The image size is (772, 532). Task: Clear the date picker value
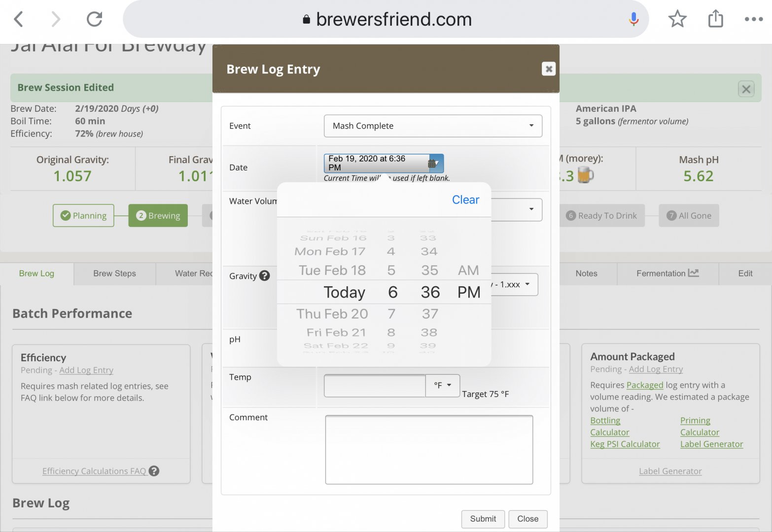[465, 199]
